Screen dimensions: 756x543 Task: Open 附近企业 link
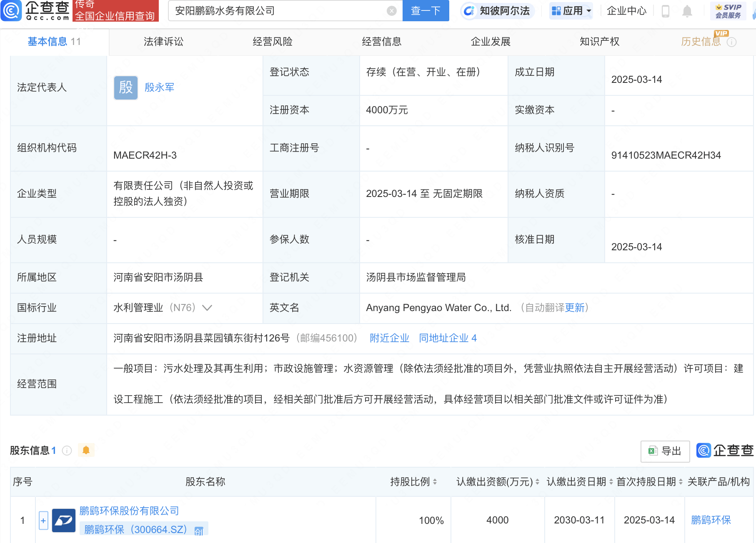pyautogui.click(x=390, y=338)
